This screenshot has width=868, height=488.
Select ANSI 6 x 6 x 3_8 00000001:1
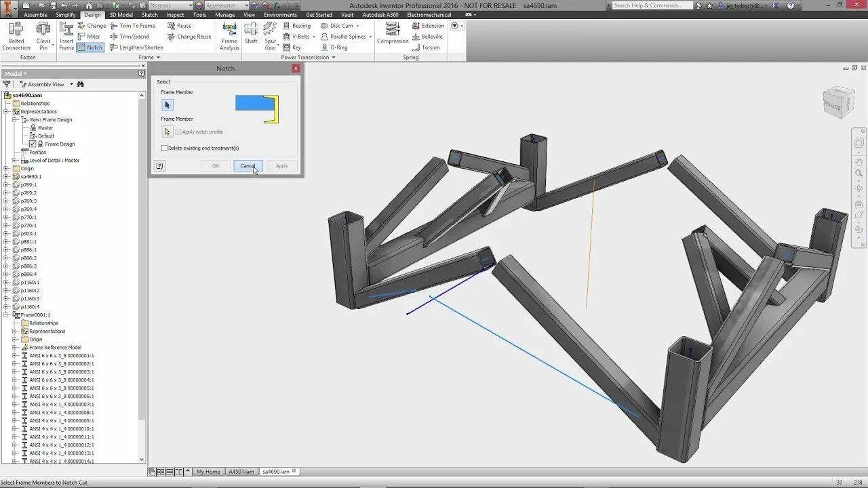(61, 355)
